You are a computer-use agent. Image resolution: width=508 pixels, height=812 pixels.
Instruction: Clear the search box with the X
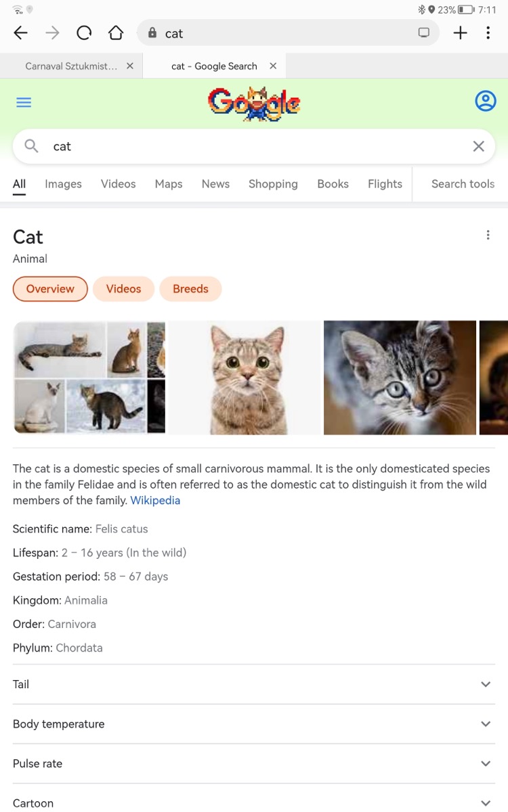[x=478, y=146]
